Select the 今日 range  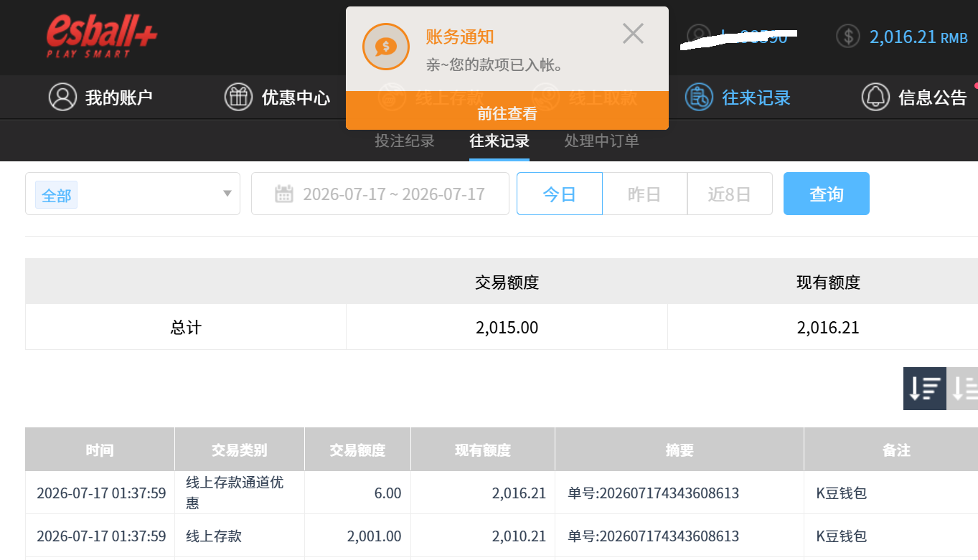point(560,194)
